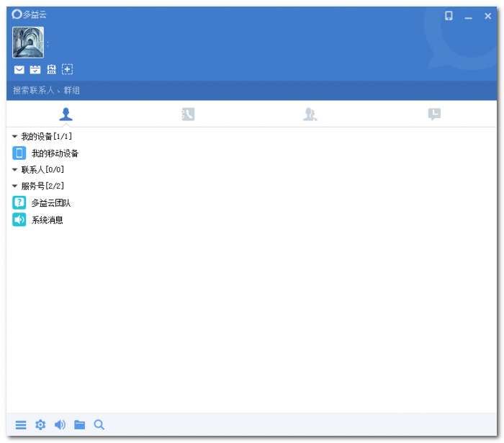Collapse the 联系人 [0/0] group
504x443 pixels.
click(14, 169)
